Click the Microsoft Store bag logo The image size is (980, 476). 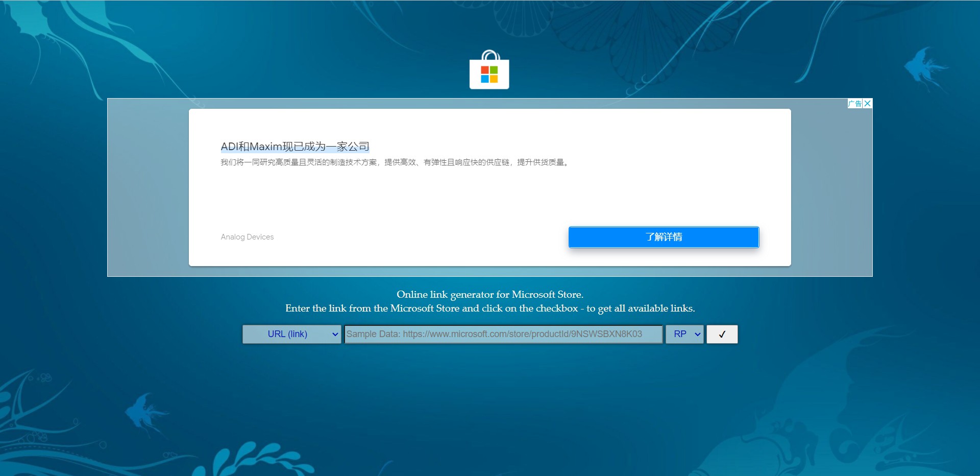tap(489, 69)
